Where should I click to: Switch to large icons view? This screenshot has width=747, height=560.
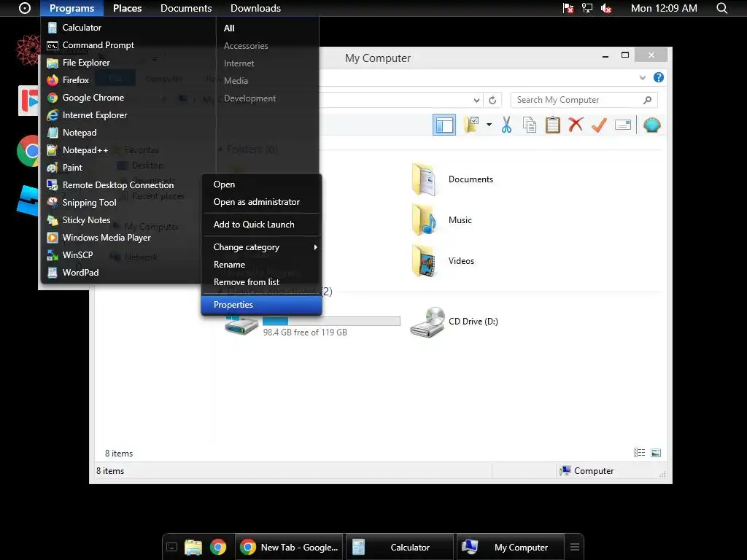point(656,453)
